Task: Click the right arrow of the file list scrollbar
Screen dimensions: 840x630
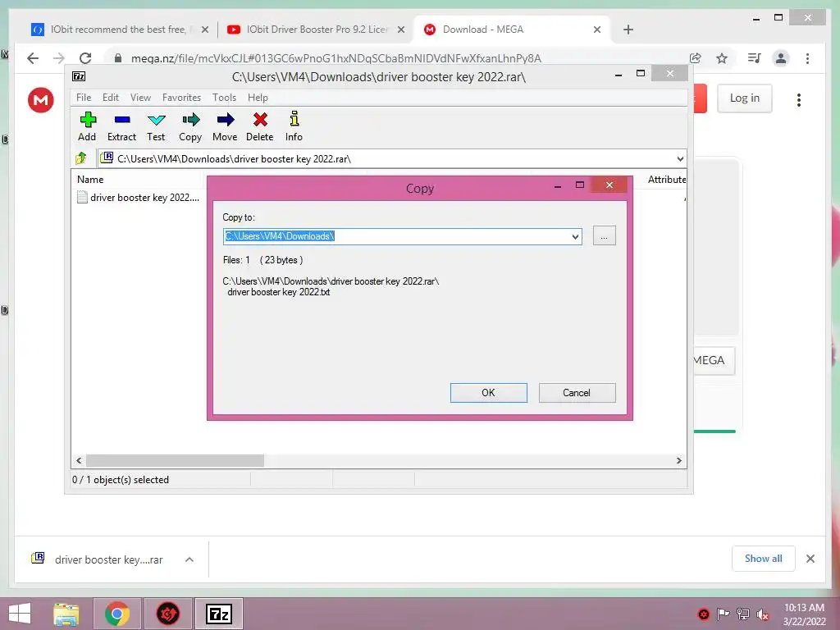Action: pos(678,461)
